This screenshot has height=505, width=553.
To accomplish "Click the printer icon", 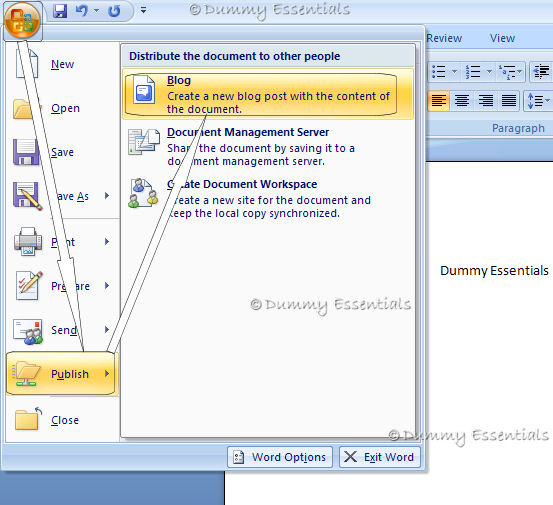I will [28, 242].
